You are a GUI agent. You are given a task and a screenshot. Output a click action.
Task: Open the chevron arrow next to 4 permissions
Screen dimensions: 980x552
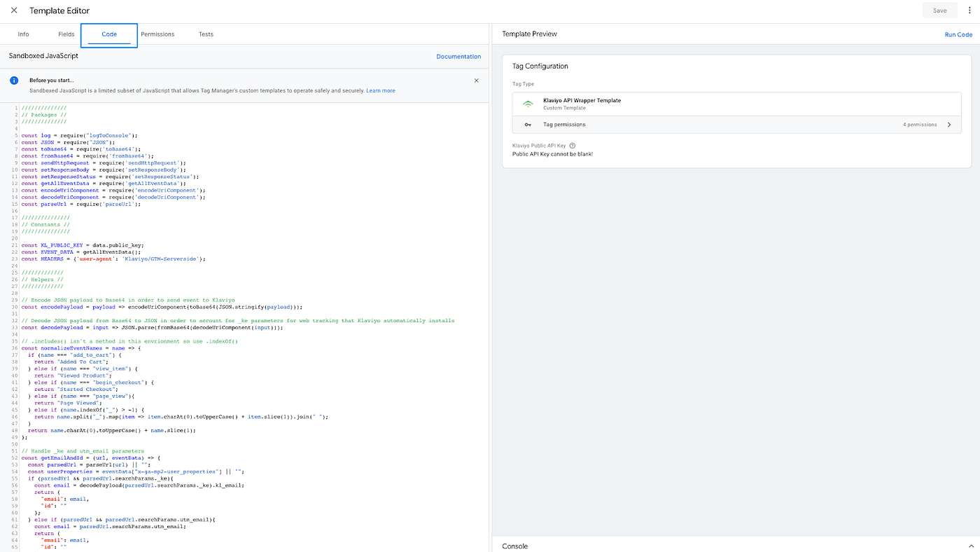pyautogui.click(x=948, y=123)
